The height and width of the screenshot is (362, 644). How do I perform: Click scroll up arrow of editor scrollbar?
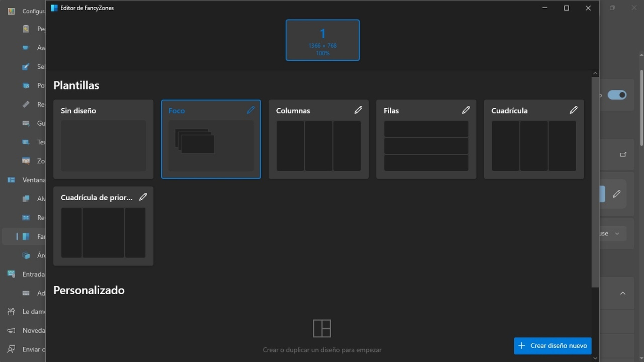click(x=595, y=73)
